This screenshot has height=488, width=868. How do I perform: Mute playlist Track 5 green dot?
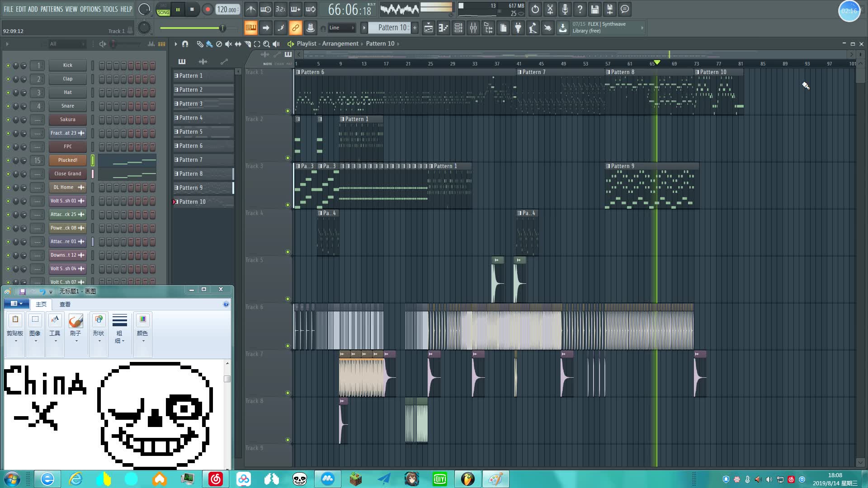[288, 299]
